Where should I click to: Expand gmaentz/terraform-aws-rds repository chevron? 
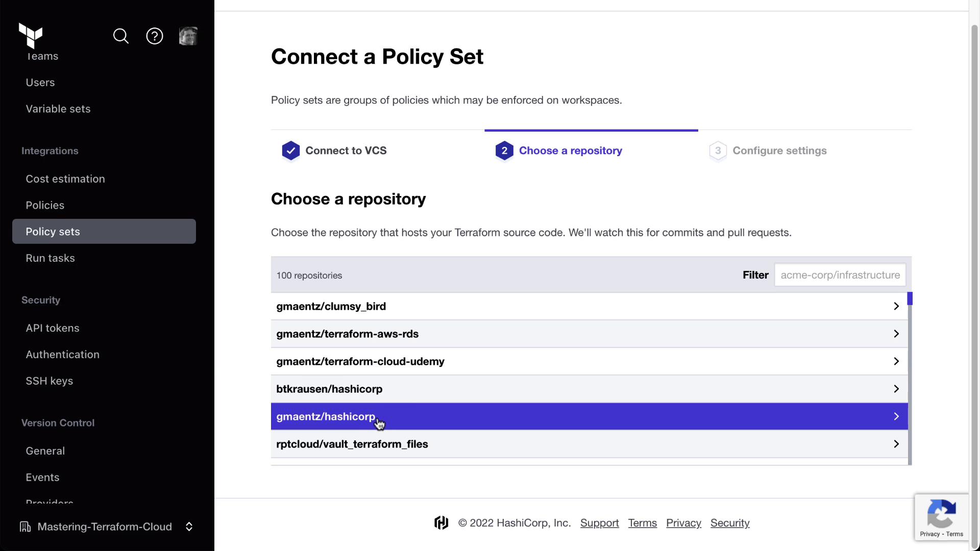[896, 334]
